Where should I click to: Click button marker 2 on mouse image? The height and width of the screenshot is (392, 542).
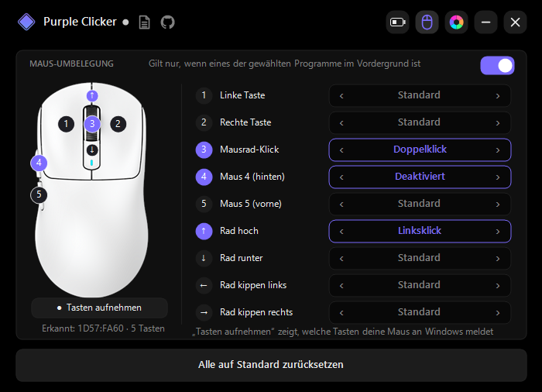[x=118, y=124]
